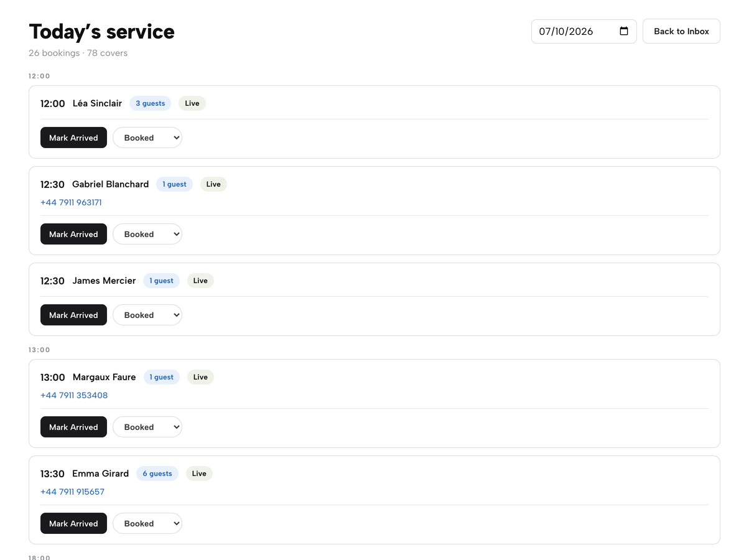The image size is (749, 560).
Task: Click the name Léa Sinclair
Action: pyautogui.click(x=97, y=103)
